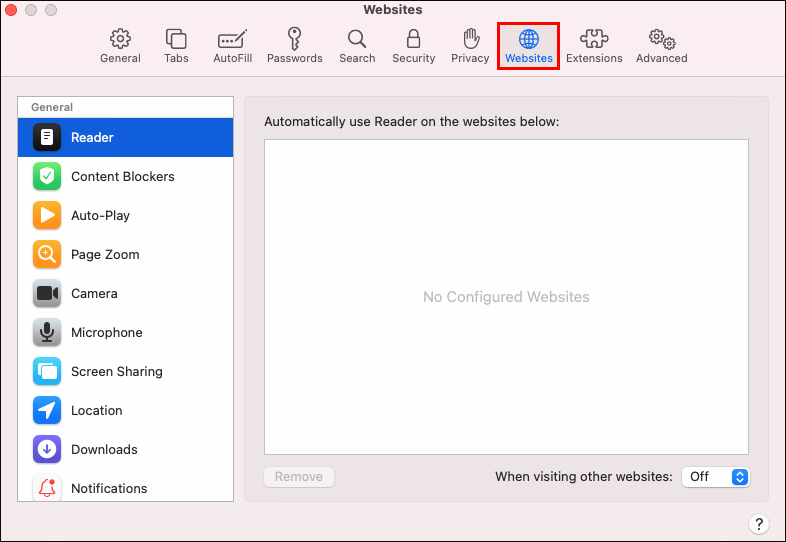Screen dimensions: 786x542
Task: Close the Websites preferences window
Action: [11, 10]
